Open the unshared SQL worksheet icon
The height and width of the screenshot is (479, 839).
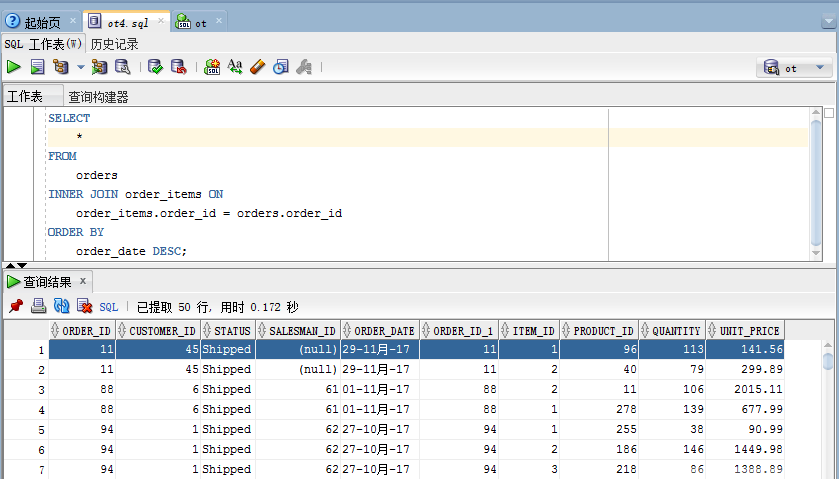pos(213,67)
